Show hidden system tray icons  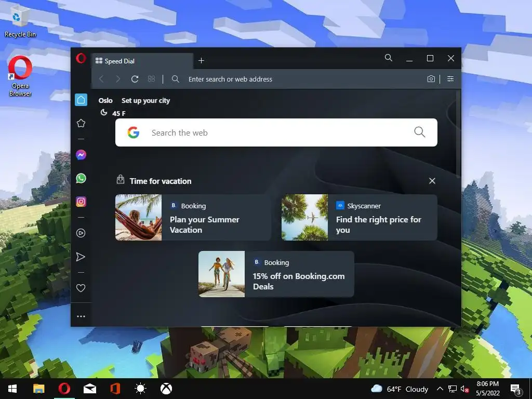(x=440, y=389)
